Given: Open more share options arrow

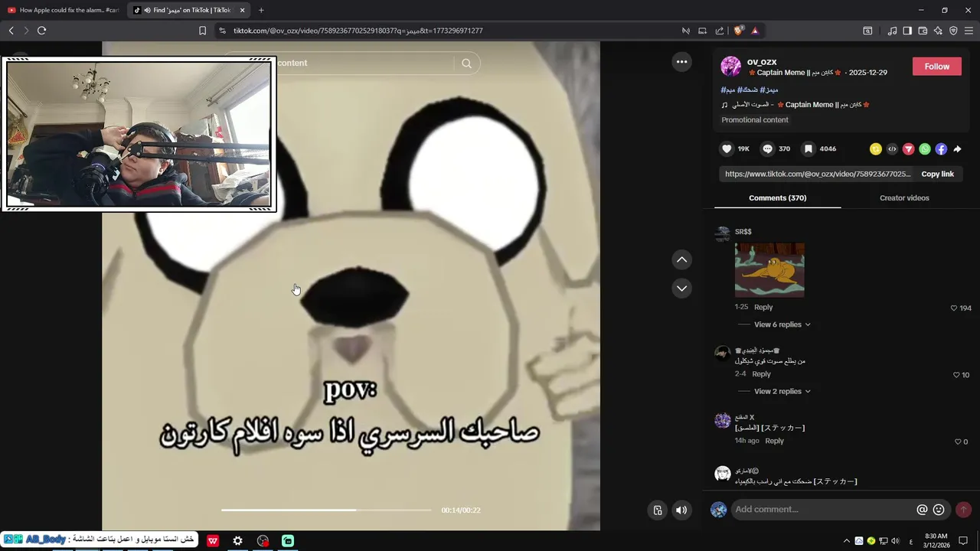Looking at the screenshot, I should pyautogui.click(x=957, y=149).
